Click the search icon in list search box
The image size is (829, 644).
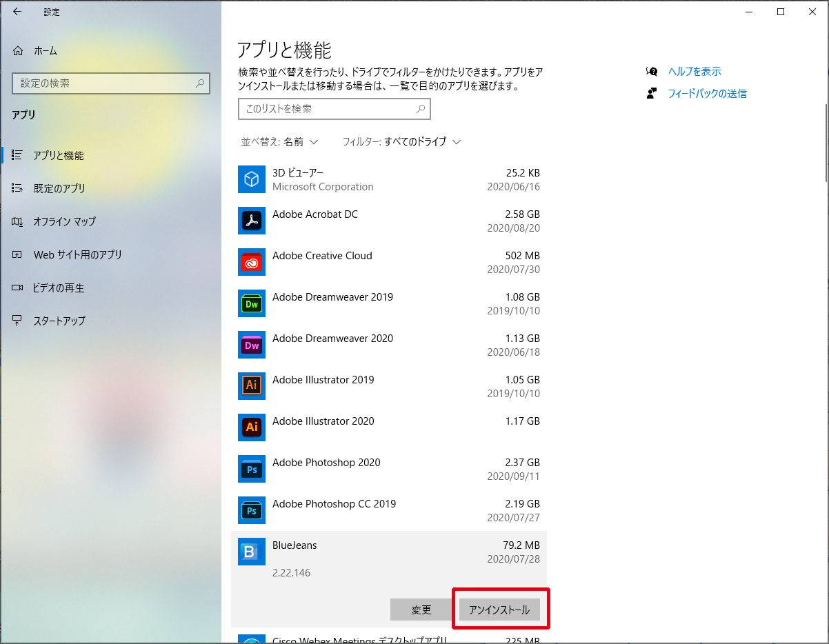tap(421, 109)
